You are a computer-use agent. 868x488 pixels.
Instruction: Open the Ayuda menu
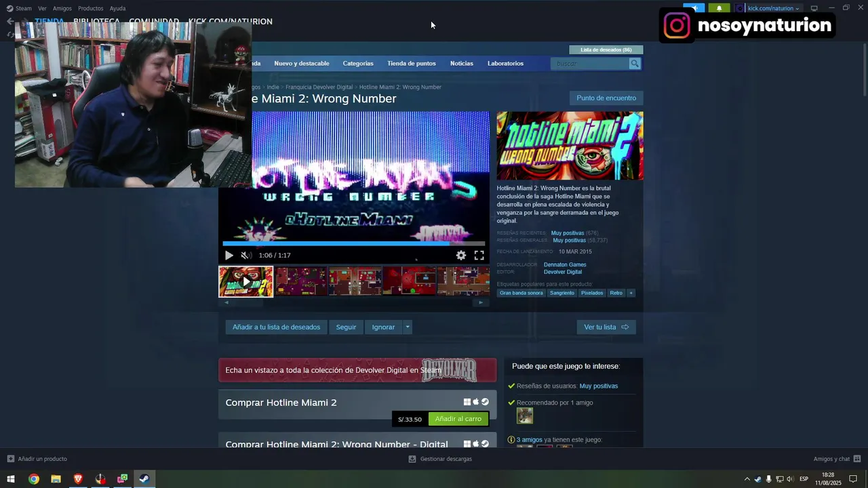pos(118,8)
